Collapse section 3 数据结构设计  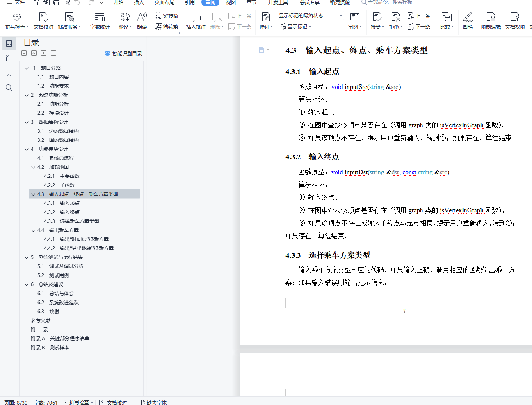27,122
